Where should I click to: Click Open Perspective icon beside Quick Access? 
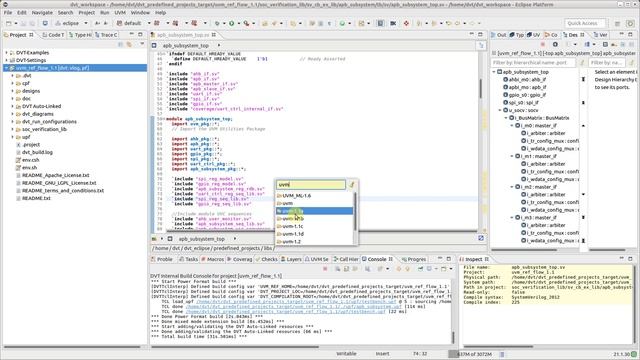618,24
